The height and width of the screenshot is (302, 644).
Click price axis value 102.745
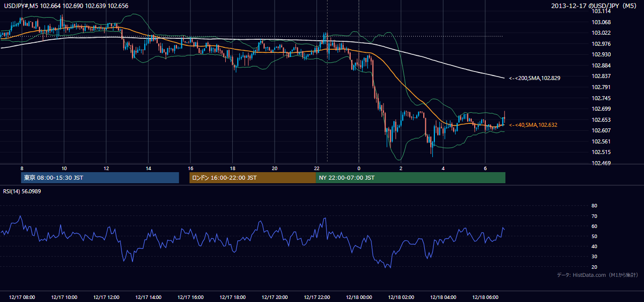click(x=601, y=98)
